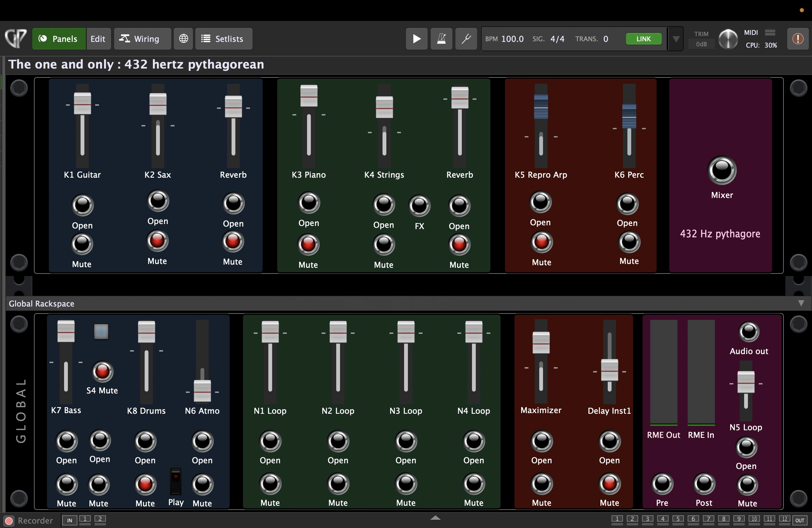Click the TRIM knob

tap(728, 39)
